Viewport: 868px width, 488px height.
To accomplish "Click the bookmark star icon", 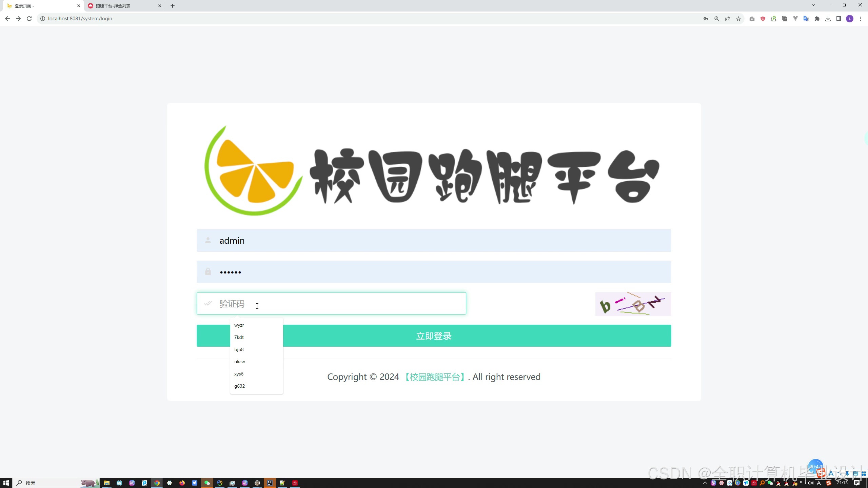I will 738,19.
